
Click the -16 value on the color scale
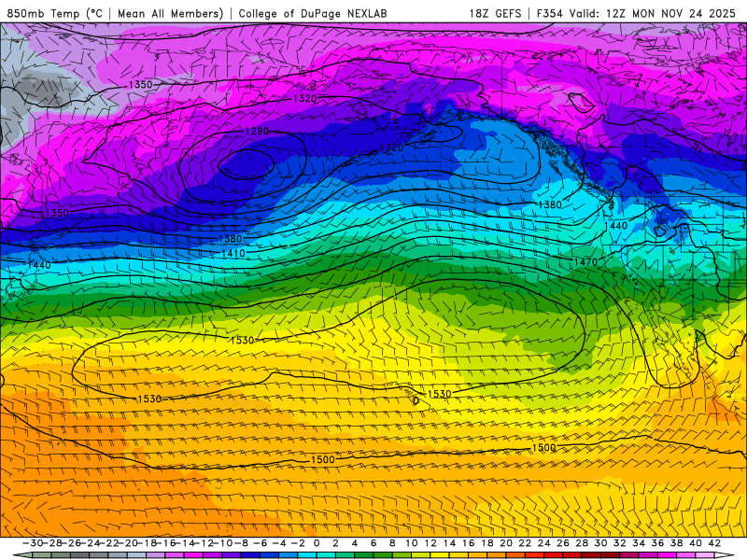pos(165,543)
